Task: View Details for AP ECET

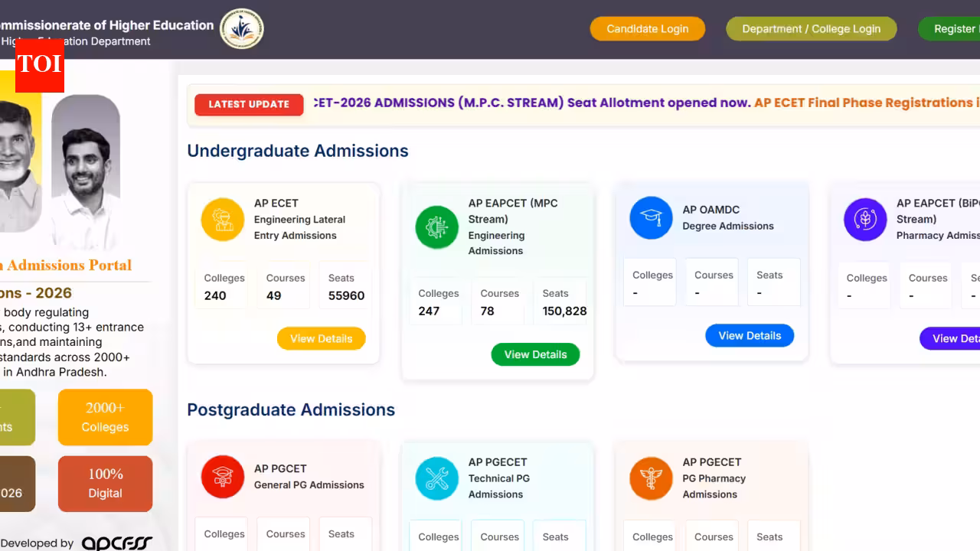Action: (x=322, y=338)
